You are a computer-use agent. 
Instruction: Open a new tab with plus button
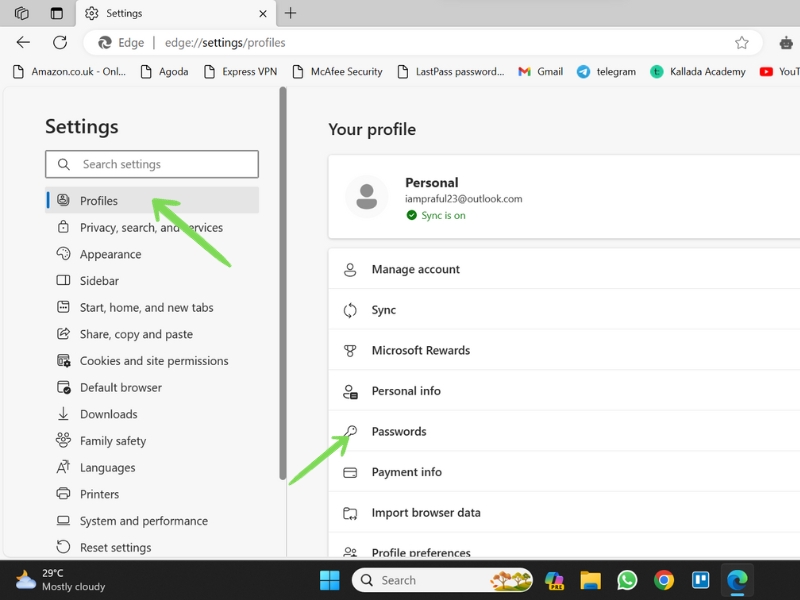click(290, 13)
